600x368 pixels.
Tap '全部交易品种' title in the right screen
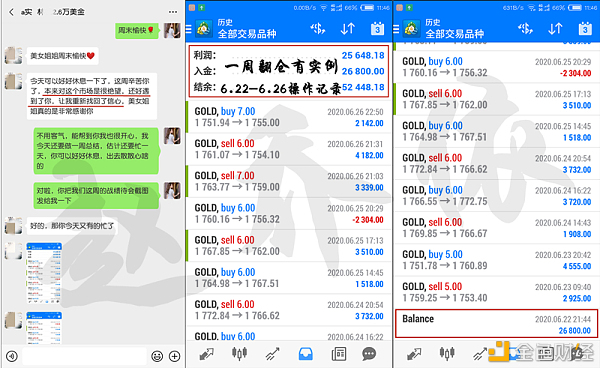click(455, 34)
